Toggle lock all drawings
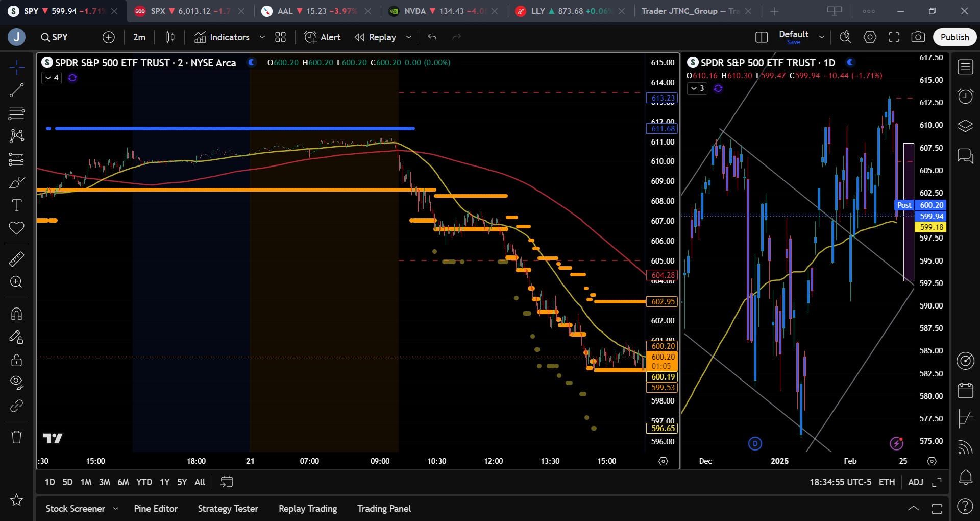Viewport: 980px width, 521px height. click(x=16, y=361)
